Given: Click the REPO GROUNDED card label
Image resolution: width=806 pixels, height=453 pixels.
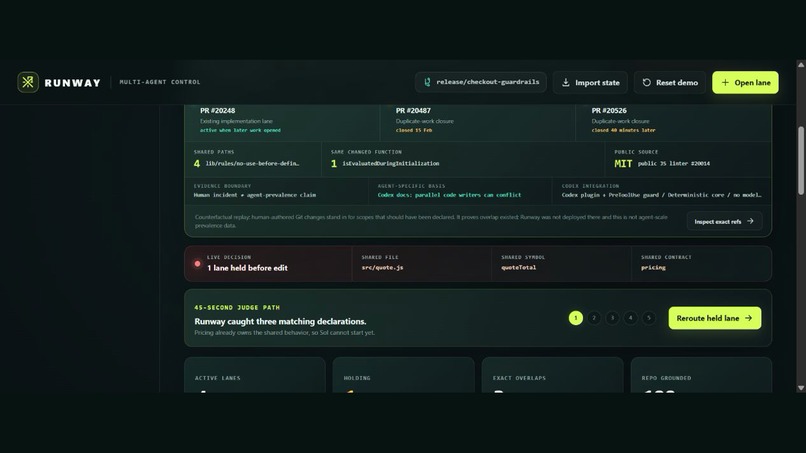Looking at the screenshot, I should [666, 378].
